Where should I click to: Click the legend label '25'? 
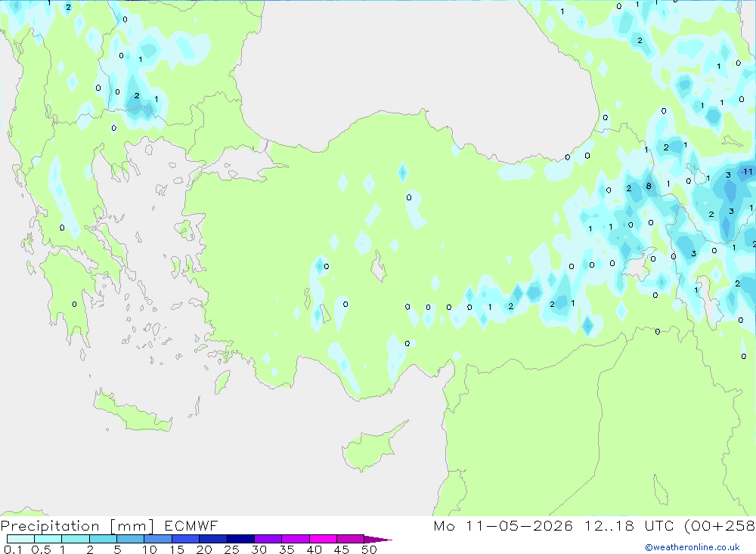232,549
